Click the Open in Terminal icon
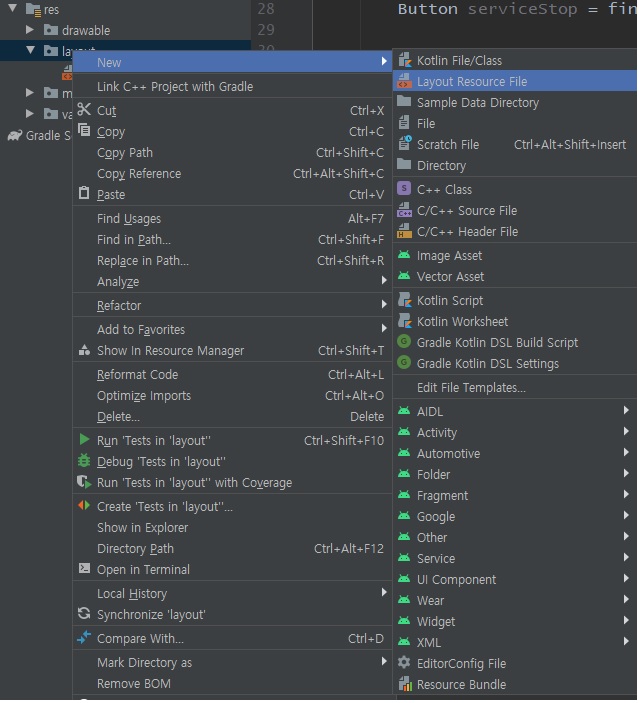This screenshot has width=639, height=703. (x=84, y=569)
